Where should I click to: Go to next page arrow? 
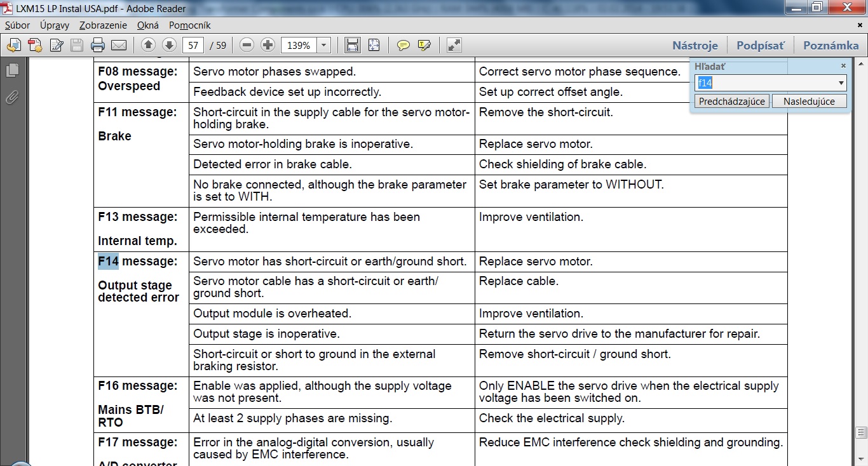(169, 45)
